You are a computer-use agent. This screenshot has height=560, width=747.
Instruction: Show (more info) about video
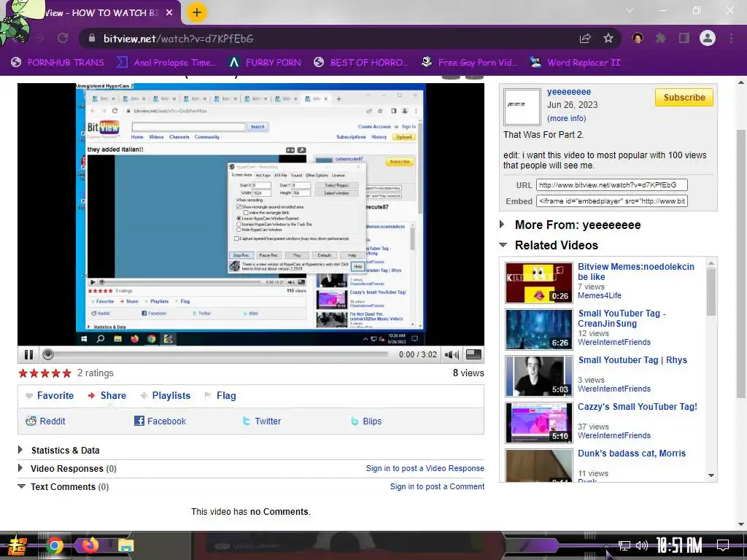[x=566, y=118]
